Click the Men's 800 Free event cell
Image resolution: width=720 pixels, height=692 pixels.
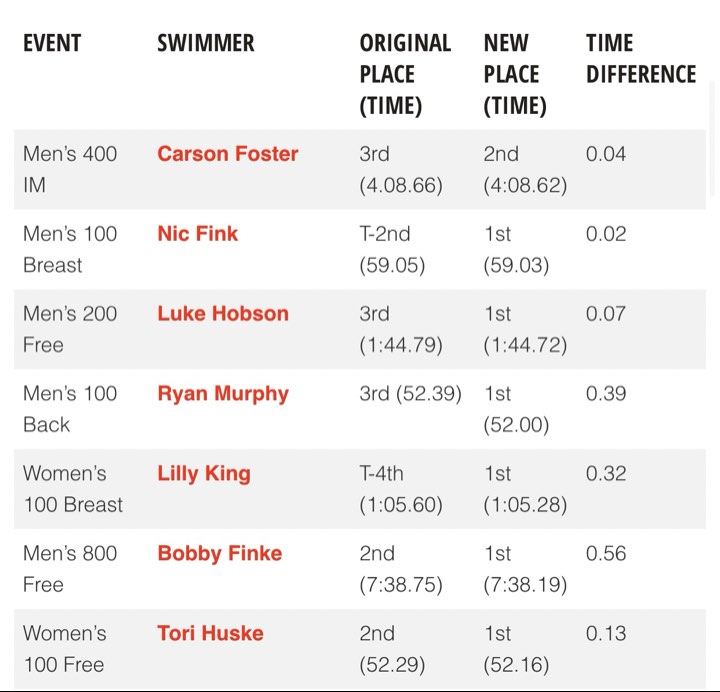(70, 569)
